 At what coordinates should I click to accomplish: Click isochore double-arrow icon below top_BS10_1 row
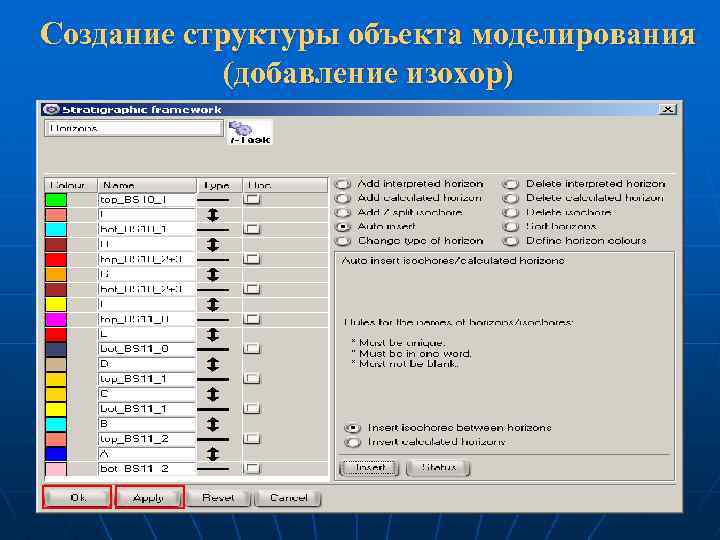click(x=212, y=214)
